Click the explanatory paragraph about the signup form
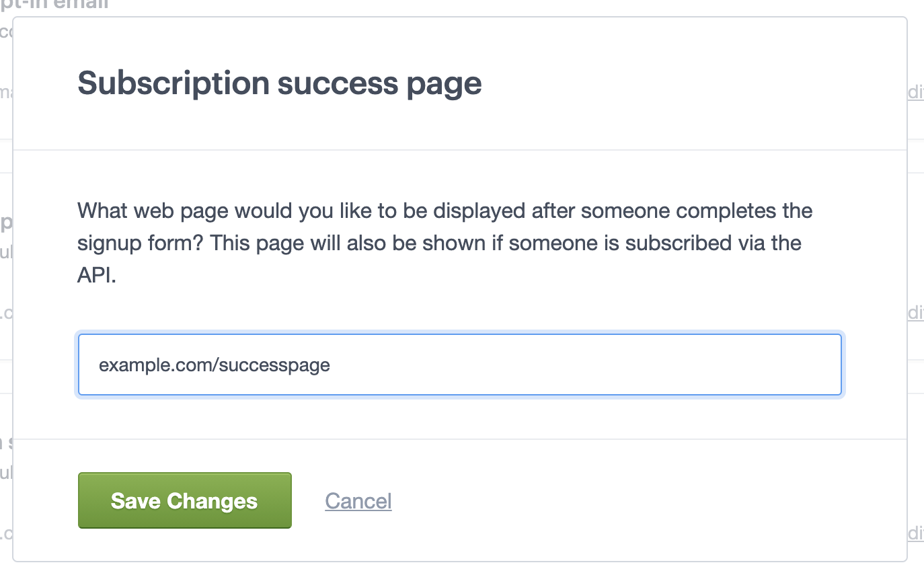 point(444,243)
